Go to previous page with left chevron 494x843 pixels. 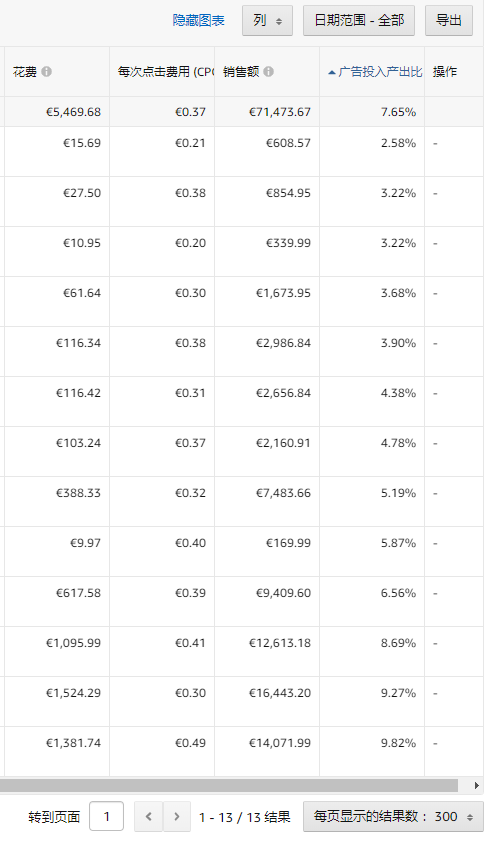[x=148, y=816]
